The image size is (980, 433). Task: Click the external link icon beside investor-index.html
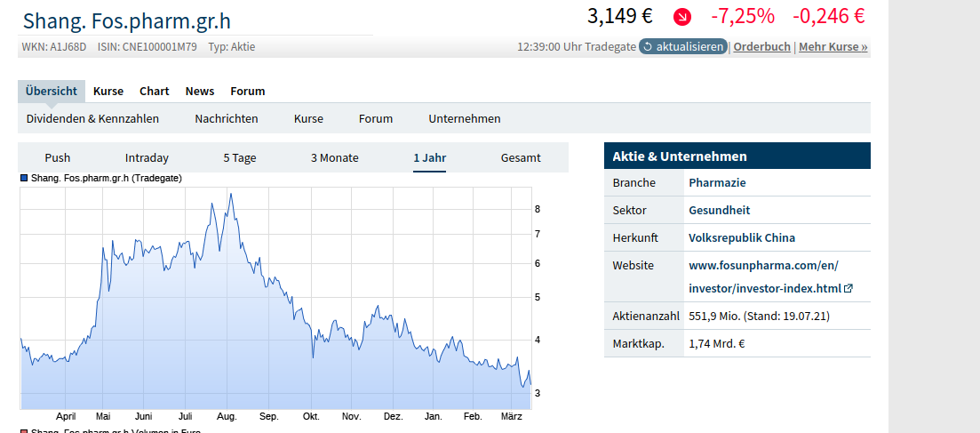(x=849, y=288)
